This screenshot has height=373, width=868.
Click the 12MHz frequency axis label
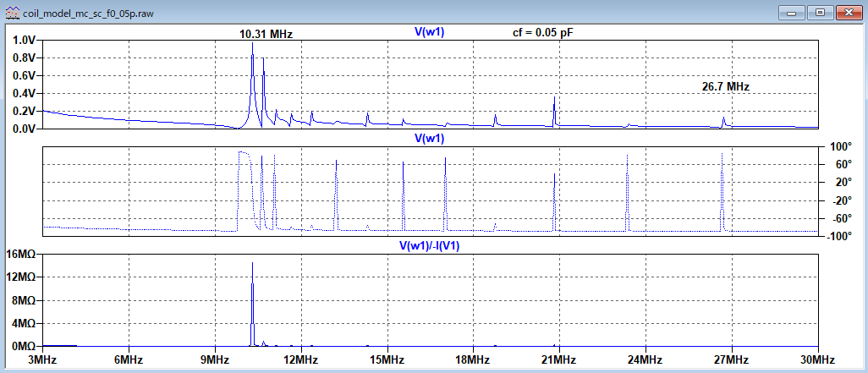tap(301, 359)
